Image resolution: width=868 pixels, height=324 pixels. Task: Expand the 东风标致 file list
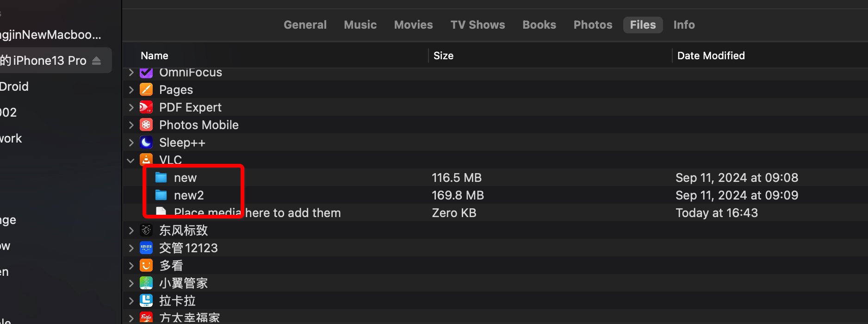pyautogui.click(x=131, y=231)
